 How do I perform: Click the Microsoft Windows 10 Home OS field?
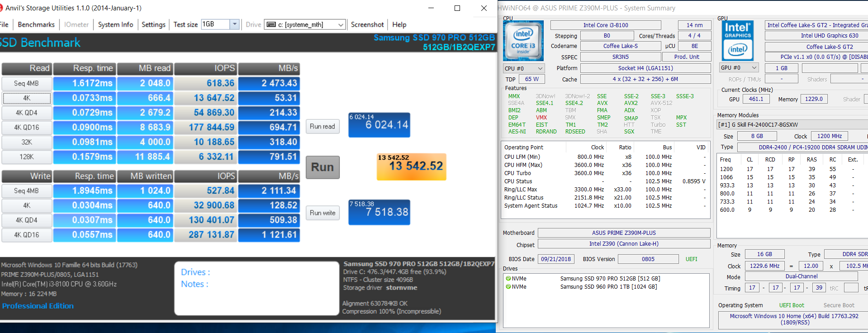click(794, 319)
